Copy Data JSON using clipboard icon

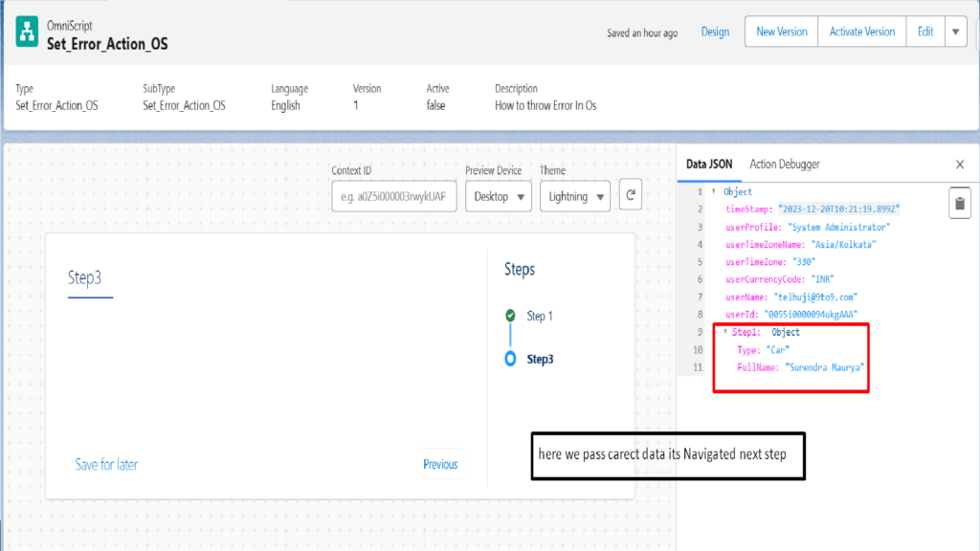pos(959,203)
